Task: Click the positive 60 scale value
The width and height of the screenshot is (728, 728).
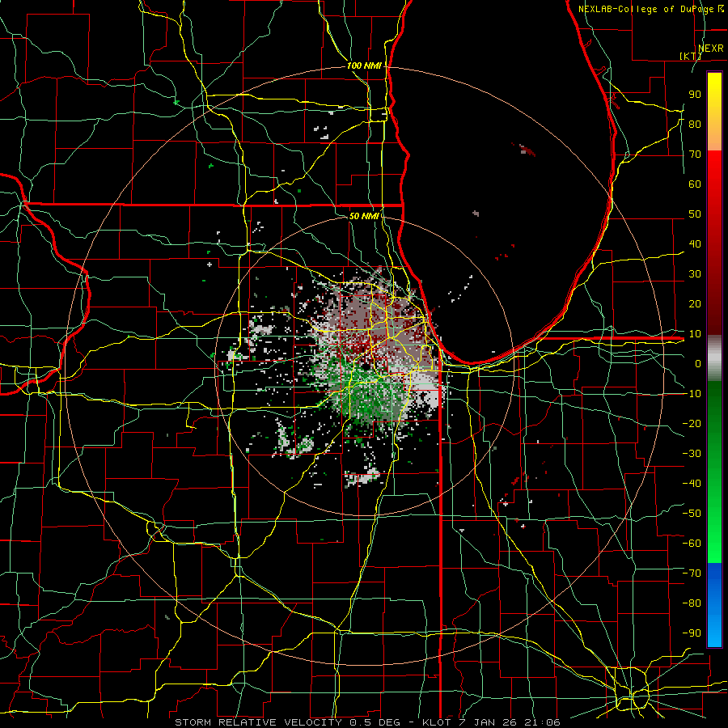Action: (695, 184)
